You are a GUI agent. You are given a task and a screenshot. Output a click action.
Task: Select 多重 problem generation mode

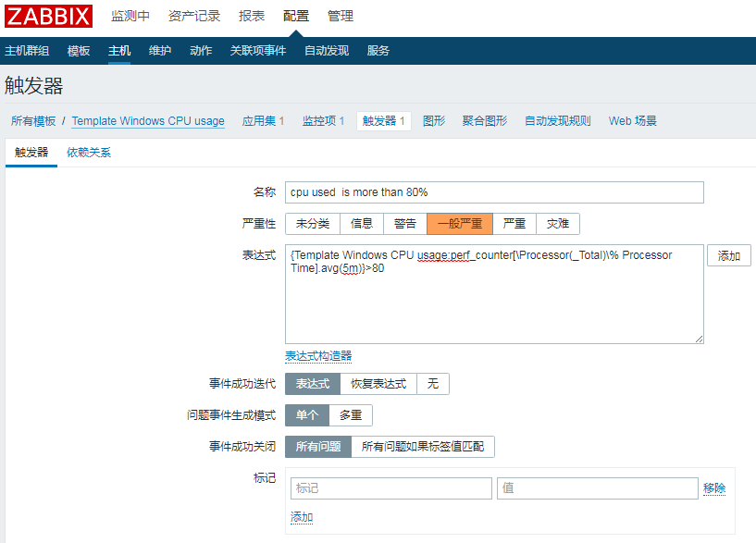[x=351, y=415]
